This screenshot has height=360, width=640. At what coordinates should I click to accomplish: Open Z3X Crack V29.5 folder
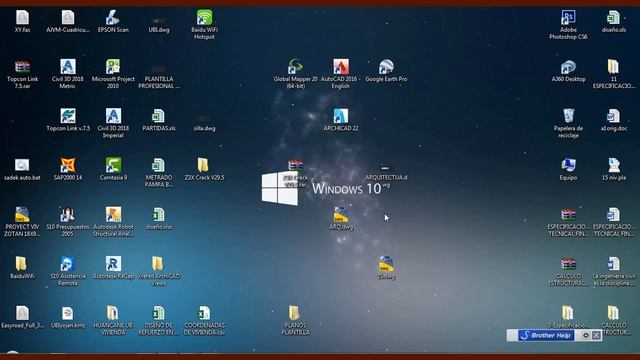pyautogui.click(x=203, y=165)
